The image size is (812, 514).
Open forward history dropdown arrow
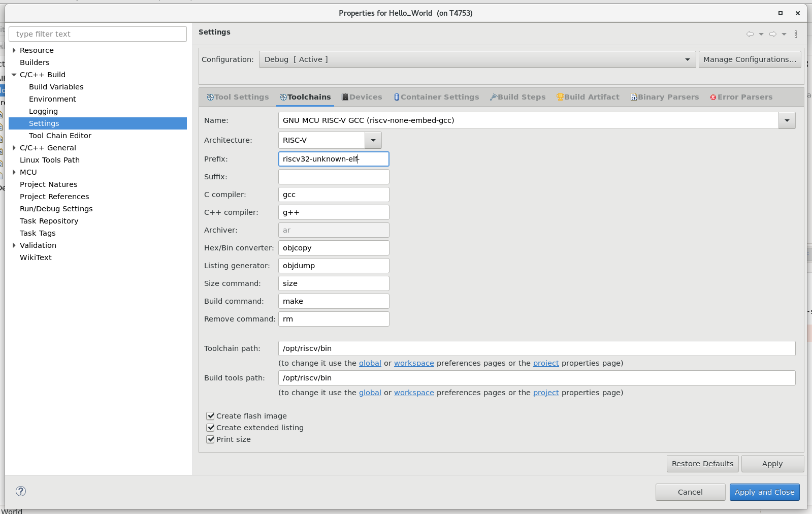pyautogui.click(x=784, y=34)
